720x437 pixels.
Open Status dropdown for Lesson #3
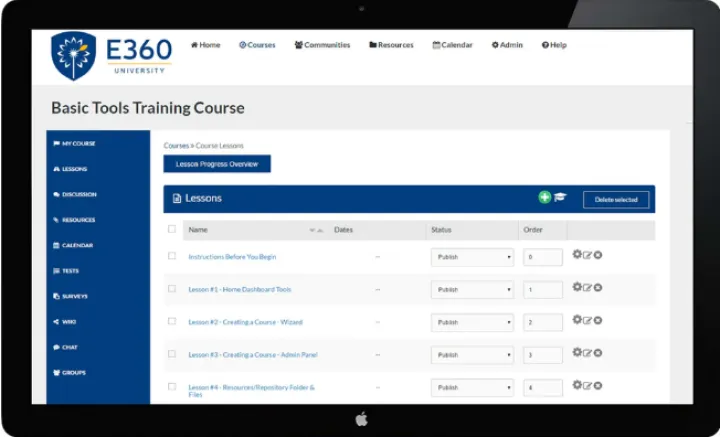point(472,355)
